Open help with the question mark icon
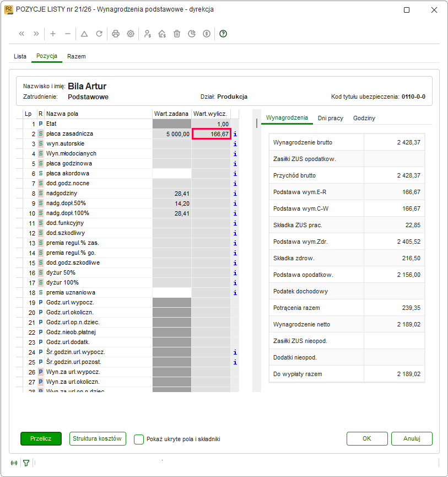The image size is (448, 477). pos(223,34)
